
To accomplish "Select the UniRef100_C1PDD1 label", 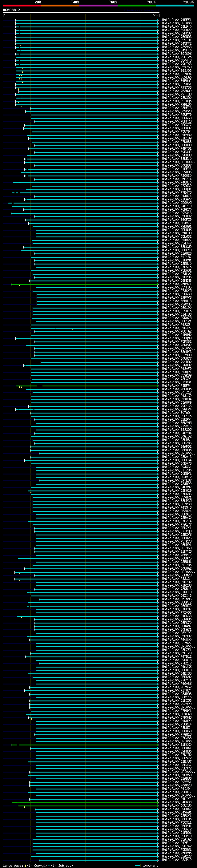I will (176, 833).
